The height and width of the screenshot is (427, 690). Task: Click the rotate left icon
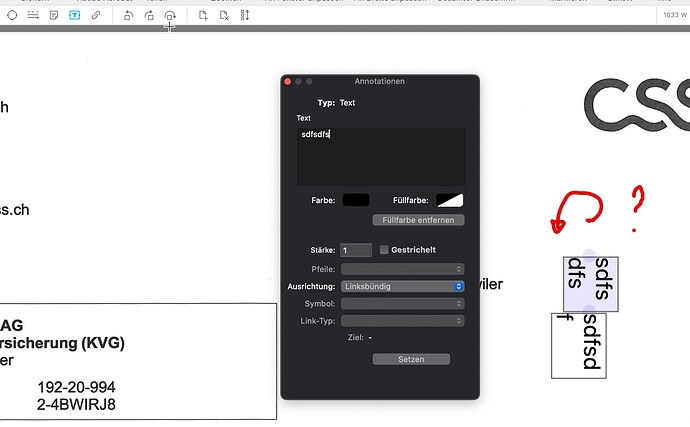click(128, 16)
